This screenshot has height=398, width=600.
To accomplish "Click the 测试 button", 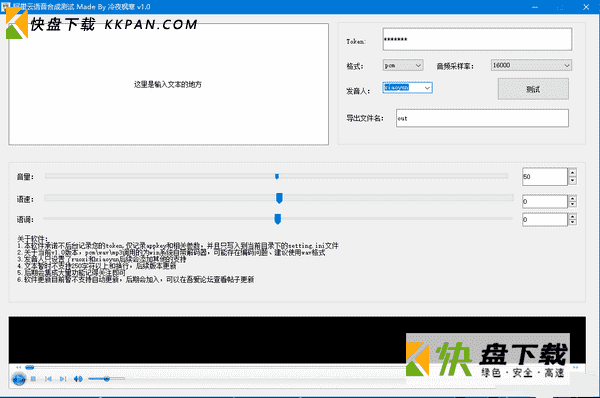I will point(533,89).
